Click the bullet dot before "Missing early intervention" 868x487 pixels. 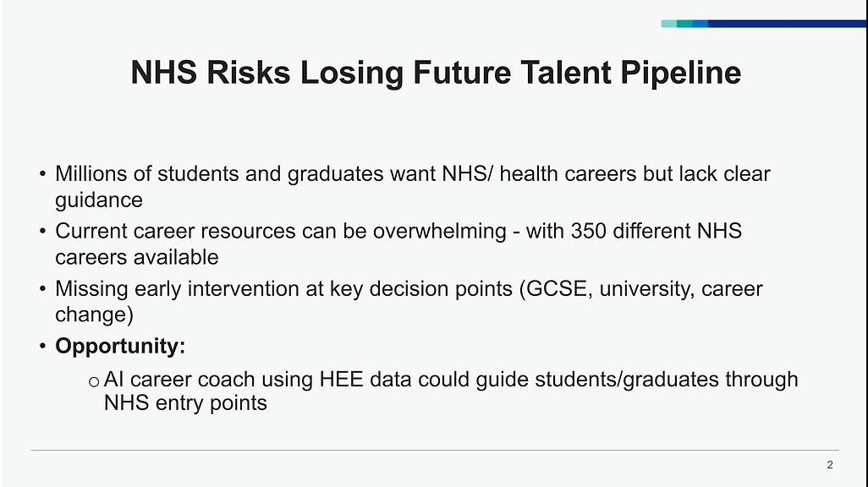point(42,288)
